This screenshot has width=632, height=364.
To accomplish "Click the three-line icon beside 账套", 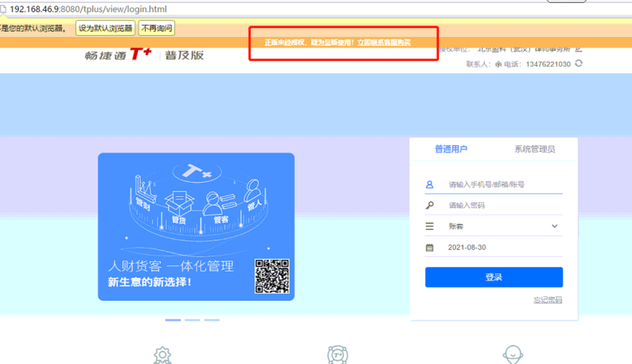I will (x=429, y=226).
